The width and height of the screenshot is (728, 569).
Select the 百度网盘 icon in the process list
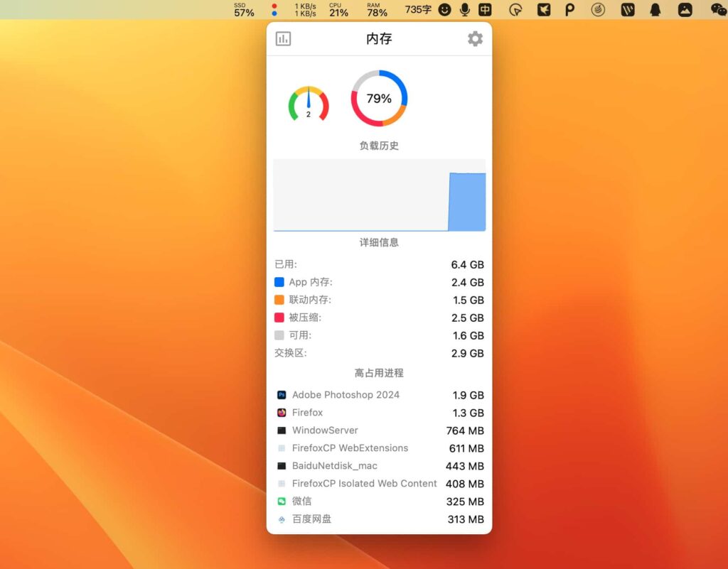tap(282, 519)
